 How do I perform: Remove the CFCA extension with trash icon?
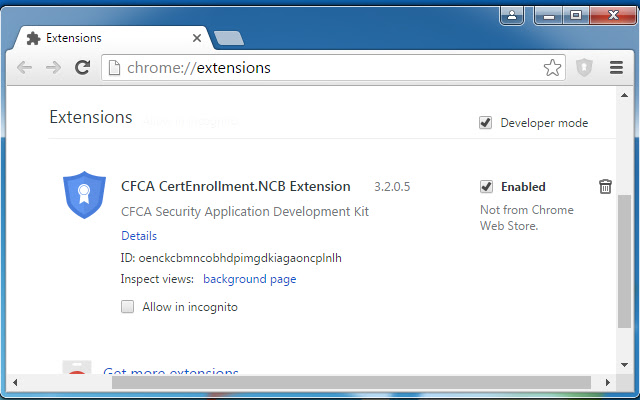[x=605, y=187]
